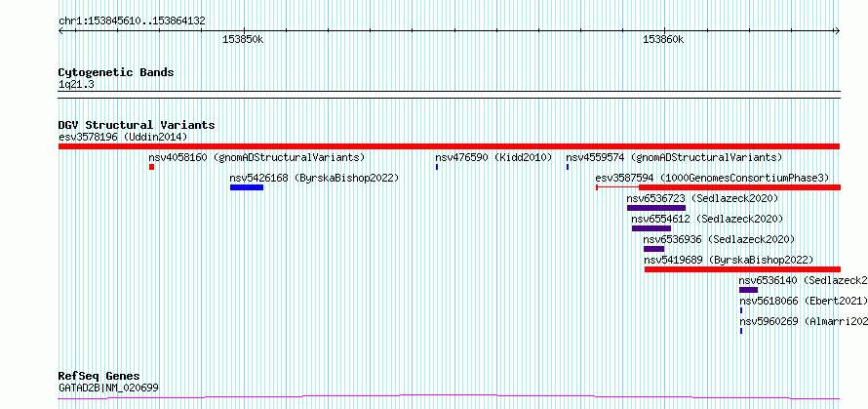The height and width of the screenshot is (409, 868).
Task: Click the nsv5960269 Almarri label
Action: click(804, 321)
